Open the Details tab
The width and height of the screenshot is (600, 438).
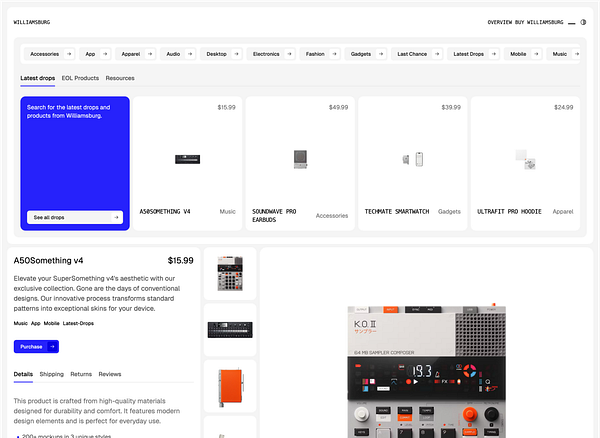(x=23, y=374)
